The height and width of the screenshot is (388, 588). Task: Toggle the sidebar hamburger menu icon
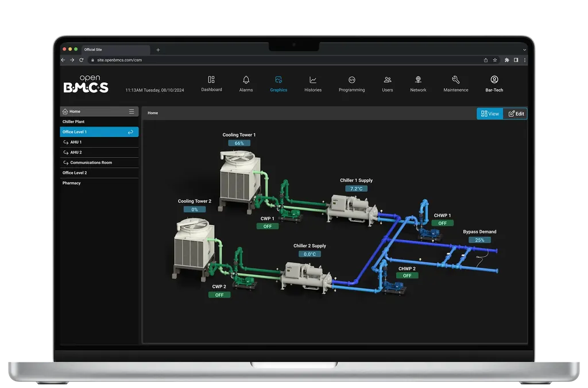[x=131, y=112]
